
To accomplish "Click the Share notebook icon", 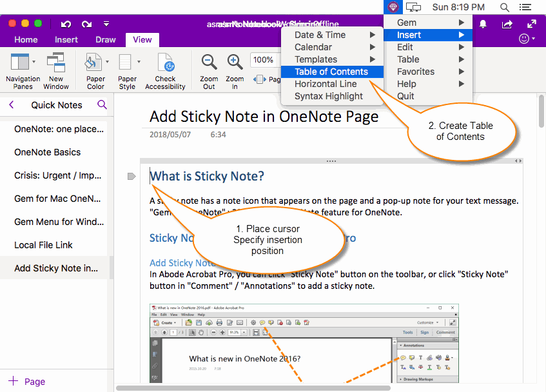I will pyautogui.click(x=507, y=24).
